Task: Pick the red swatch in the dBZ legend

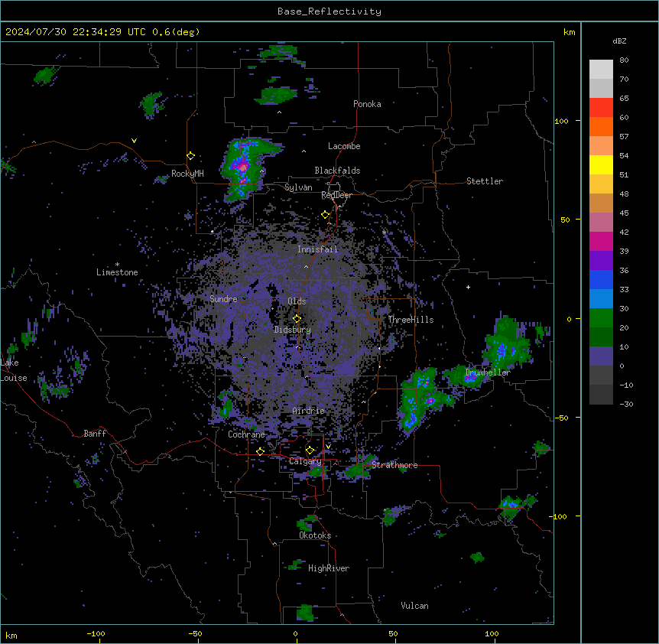Action: (x=601, y=108)
